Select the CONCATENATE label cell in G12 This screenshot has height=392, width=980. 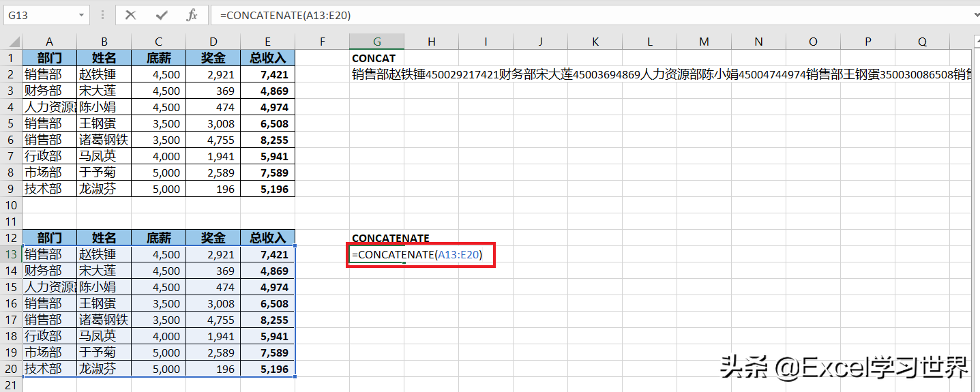click(377, 238)
